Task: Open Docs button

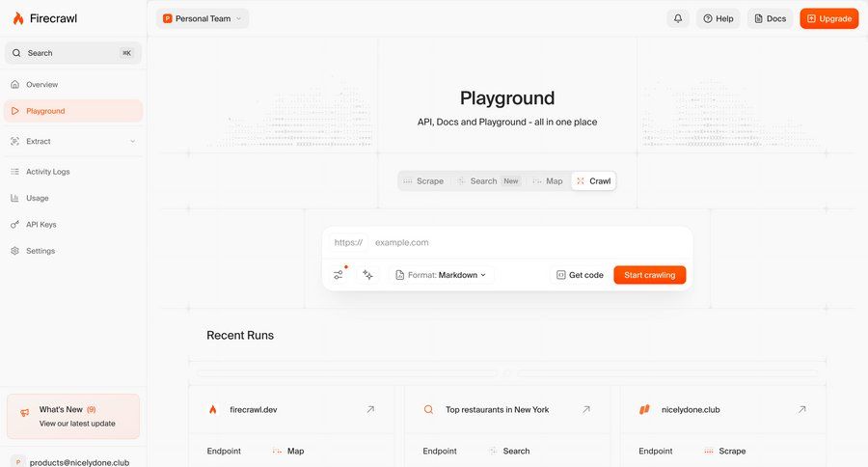Action: [x=770, y=19]
